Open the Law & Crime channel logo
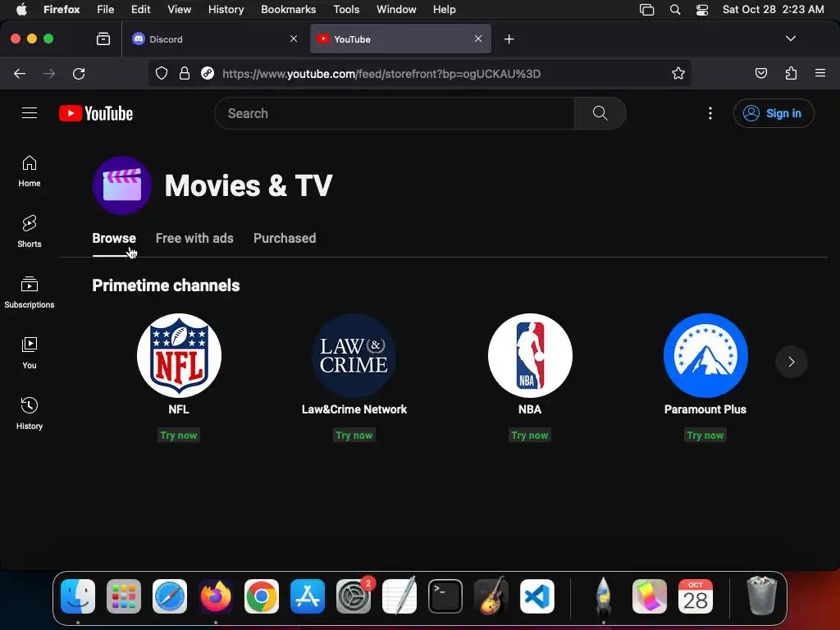This screenshot has height=630, width=840. [354, 356]
